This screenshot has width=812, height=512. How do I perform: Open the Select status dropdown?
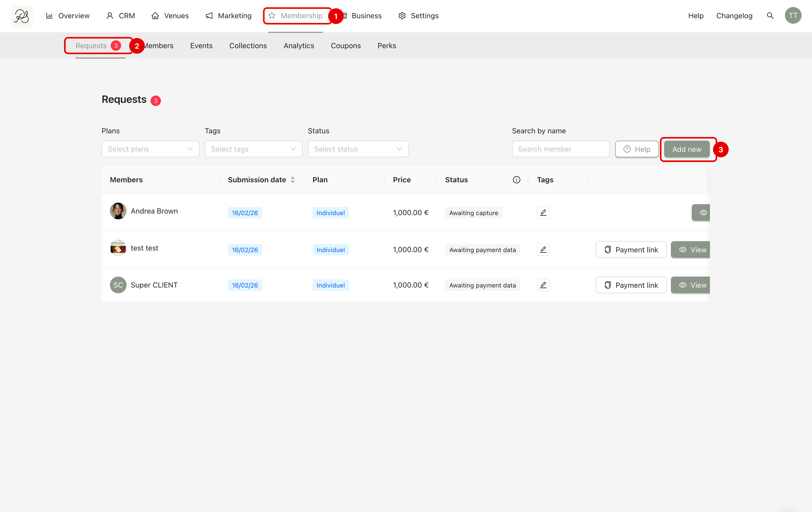coord(358,149)
